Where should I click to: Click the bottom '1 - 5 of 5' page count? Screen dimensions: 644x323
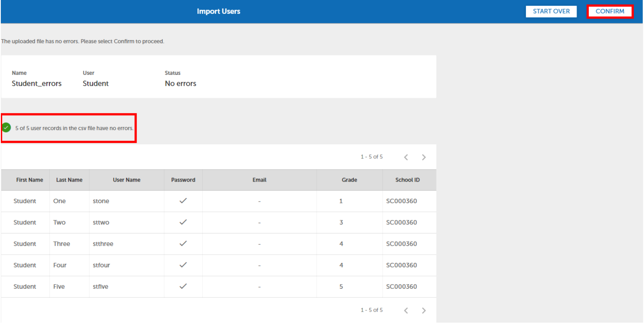tap(372, 310)
